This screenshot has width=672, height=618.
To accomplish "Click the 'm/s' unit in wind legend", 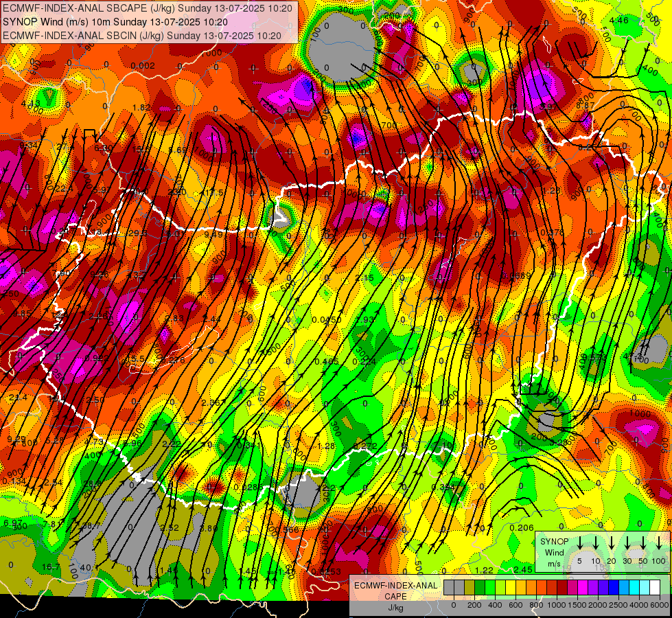I will point(554,564).
